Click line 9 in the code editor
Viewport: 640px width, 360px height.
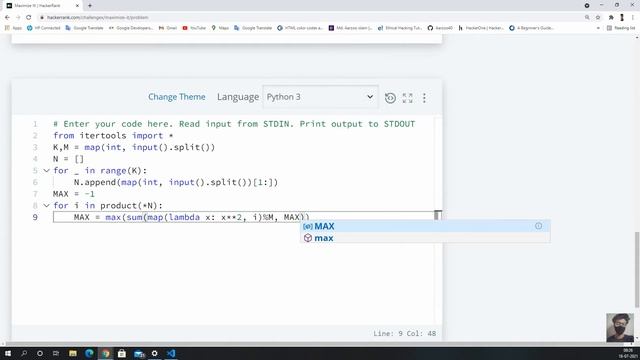tap(243, 217)
